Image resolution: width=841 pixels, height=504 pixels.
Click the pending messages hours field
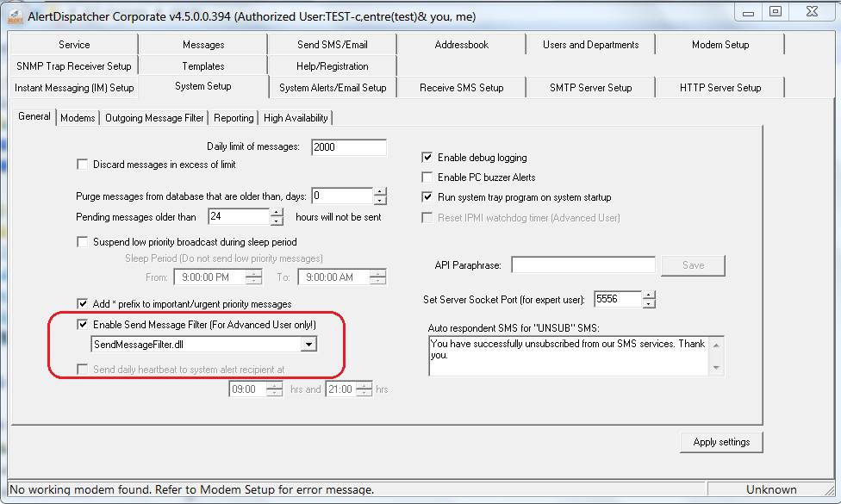(239, 216)
